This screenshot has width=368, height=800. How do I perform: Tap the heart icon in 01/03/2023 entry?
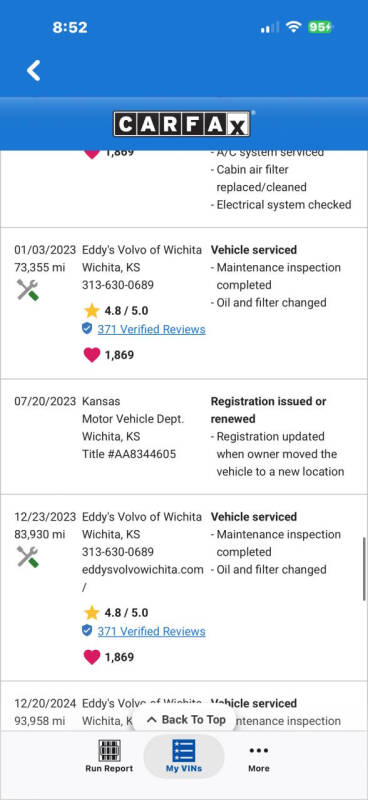tap(91, 355)
